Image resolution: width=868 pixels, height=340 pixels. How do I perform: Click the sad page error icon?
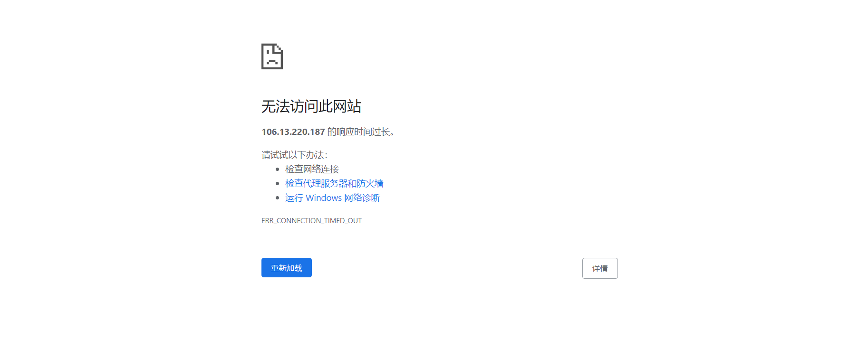(x=272, y=57)
